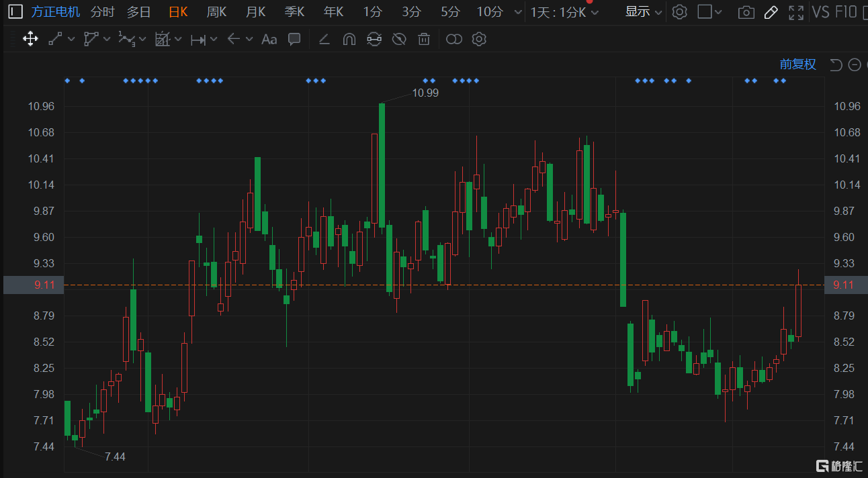Switch to 月K monthly chart tab

255,11
